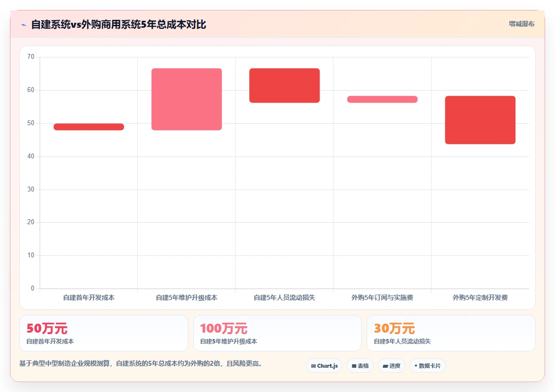Viewport: 555px width, 392px height.
Task: Click x-axis label 自建5年人员流动损失
Action: [284, 297]
